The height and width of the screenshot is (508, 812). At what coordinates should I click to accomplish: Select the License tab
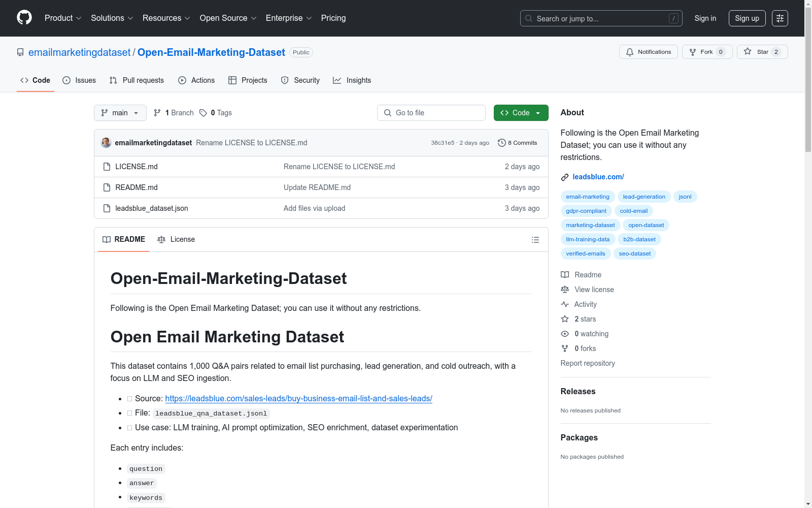point(176,239)
